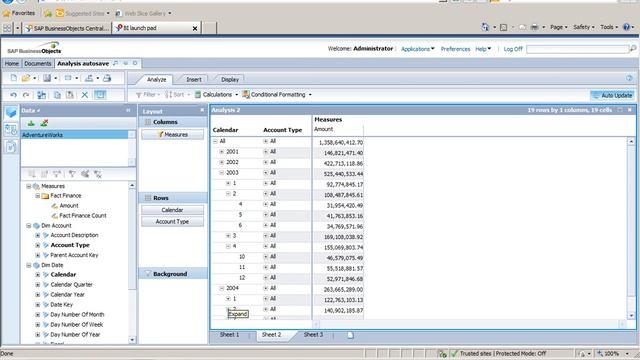Expand year 2001 in Calendar column

[222, 152]
